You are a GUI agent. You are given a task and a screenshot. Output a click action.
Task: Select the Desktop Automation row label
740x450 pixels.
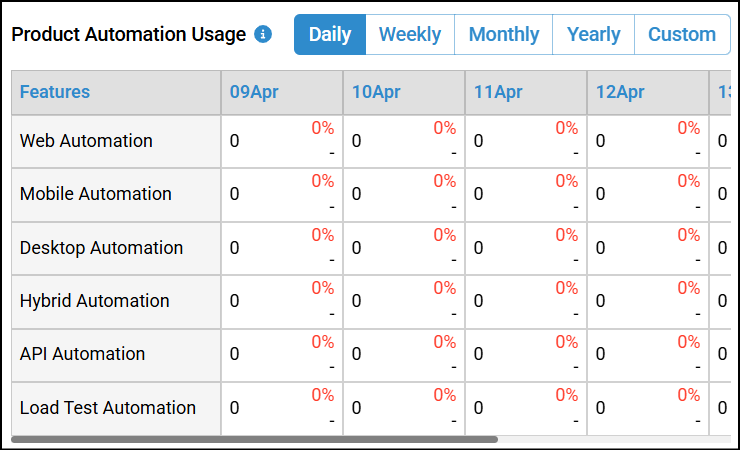click(101, 248)
